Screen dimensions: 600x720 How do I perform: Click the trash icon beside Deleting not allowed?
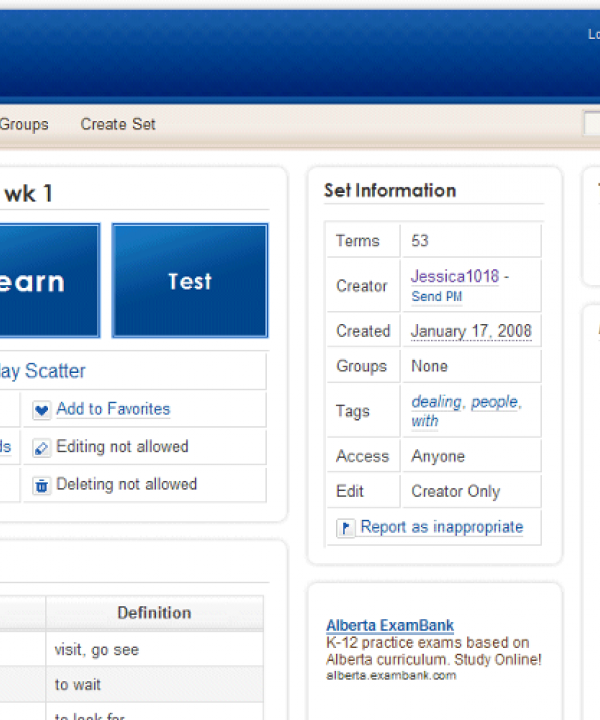(41, 485)
